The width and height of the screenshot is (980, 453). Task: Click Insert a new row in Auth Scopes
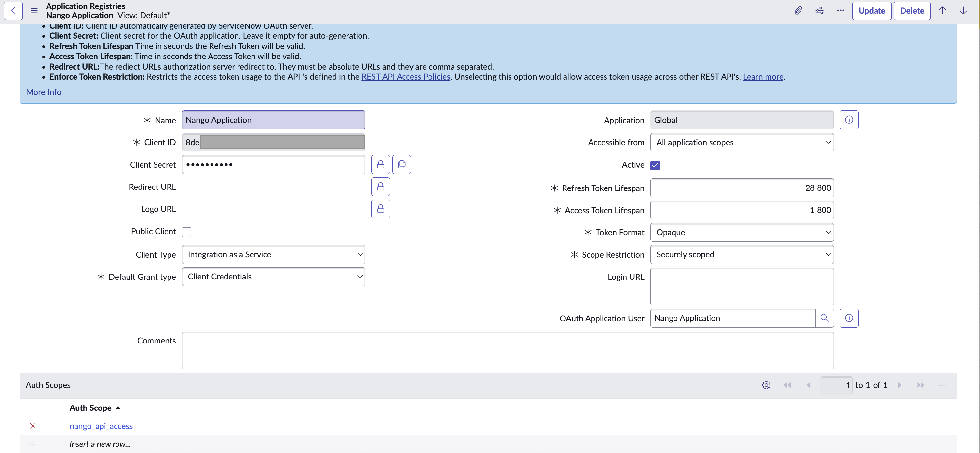pos(100,443)
